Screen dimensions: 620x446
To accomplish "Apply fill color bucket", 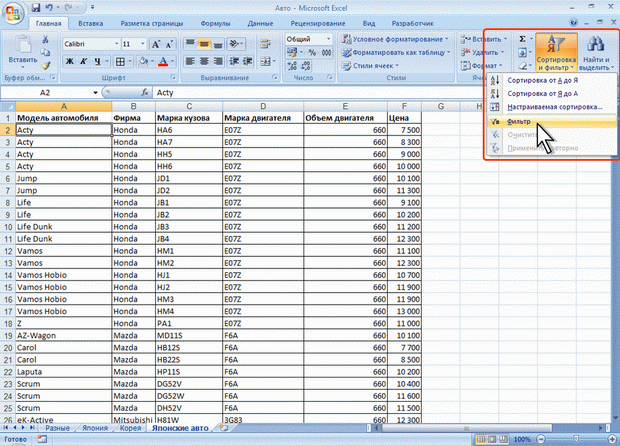I will click(143, 61).
